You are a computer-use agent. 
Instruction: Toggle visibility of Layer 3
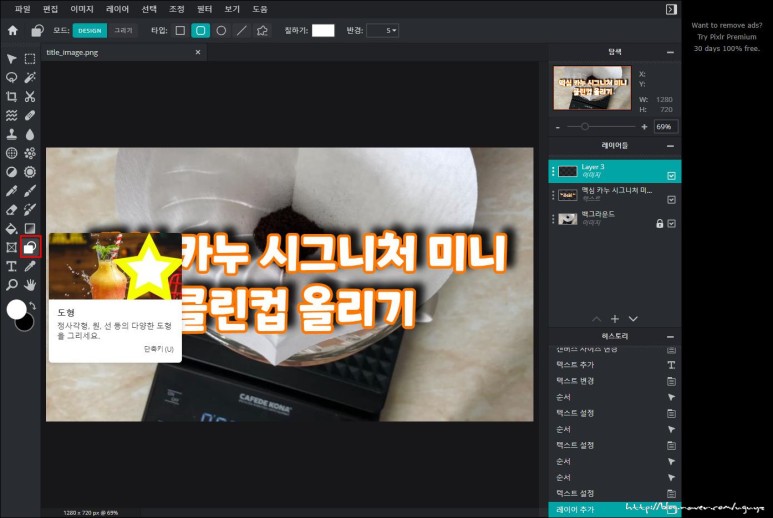tap(671, 176)
